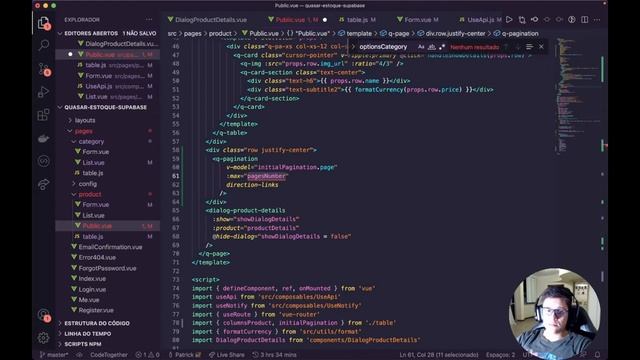This screenshot has height=360, width=640.
Task: Collapse the pages folder
Action: [84, 131]
